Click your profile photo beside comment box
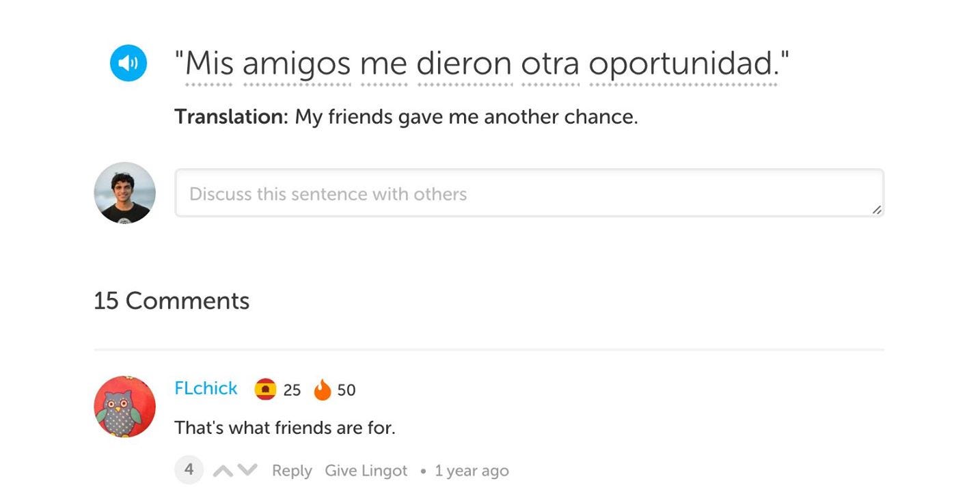The height and width of the screenshot is (492, 980). pos(124,193)
